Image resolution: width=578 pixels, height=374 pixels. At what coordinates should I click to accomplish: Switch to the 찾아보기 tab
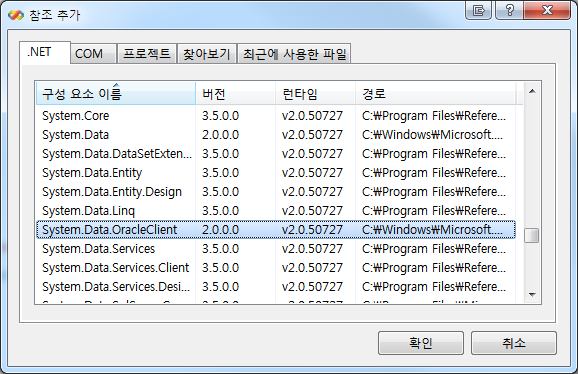click(x=207, y=54)
